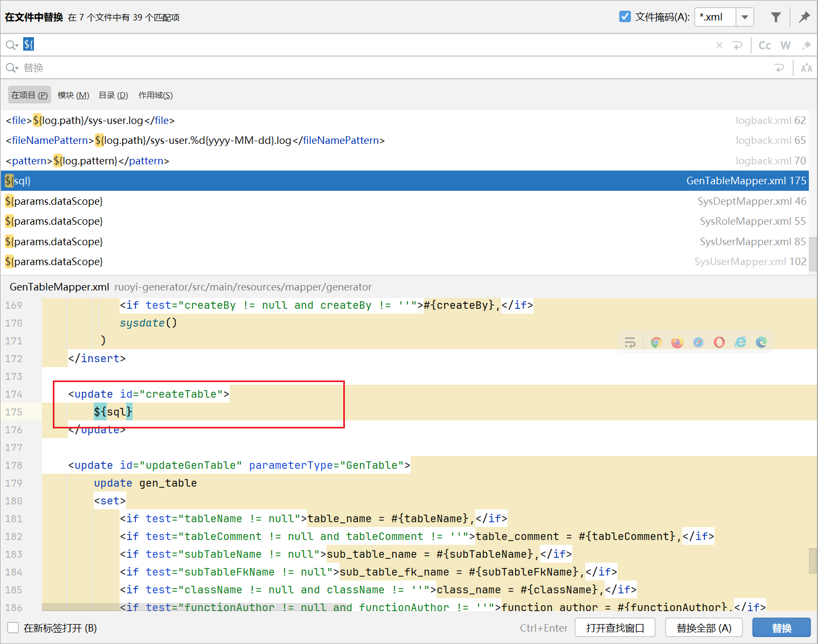This screenshot has height=644, width=818.
Task: Click in the search text field
Action: (x=366, y=45)
